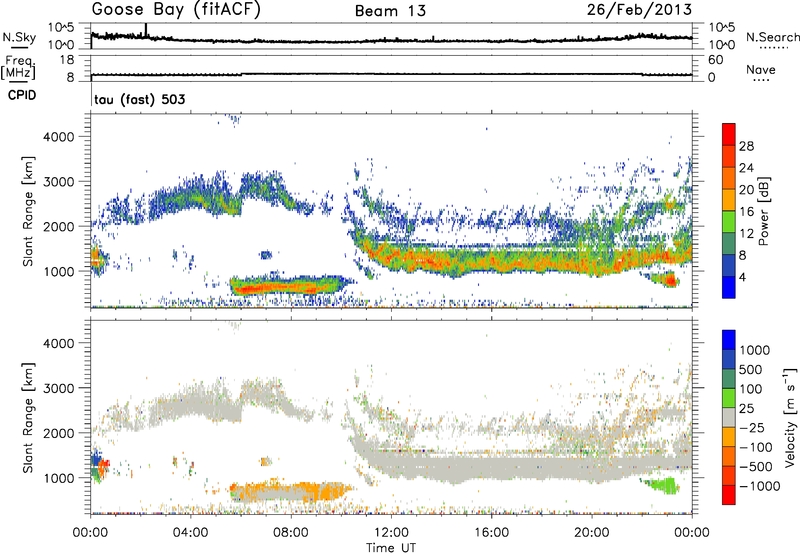Click the "60" Nave axis tick
The width and height of the screenshot is (800, 554).
click(x=715, y=60)
